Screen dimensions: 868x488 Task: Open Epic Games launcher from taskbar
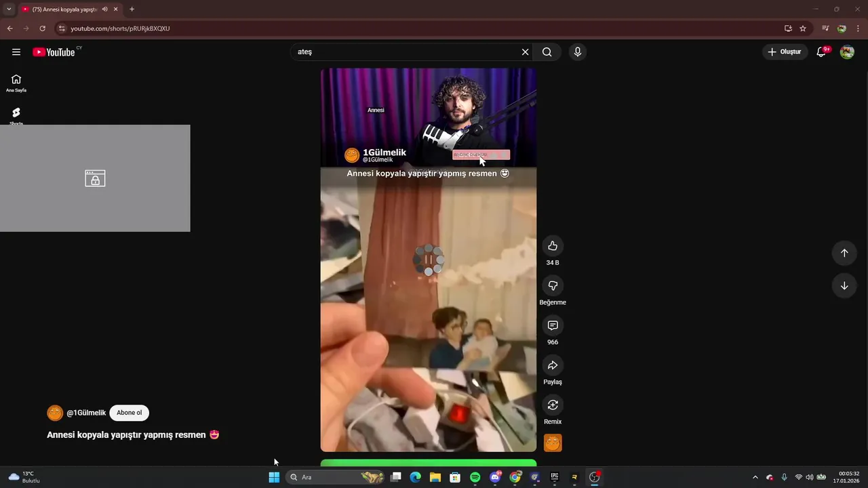(x=554, y=477)
